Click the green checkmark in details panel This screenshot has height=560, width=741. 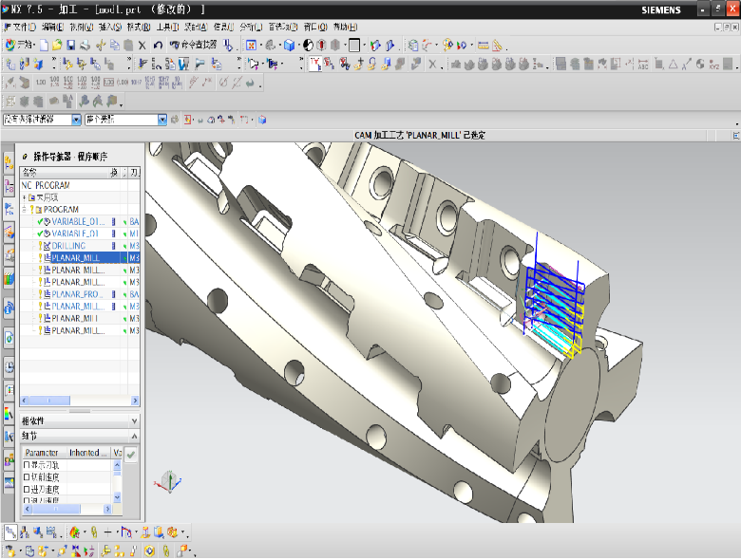(x=131, y=455)
